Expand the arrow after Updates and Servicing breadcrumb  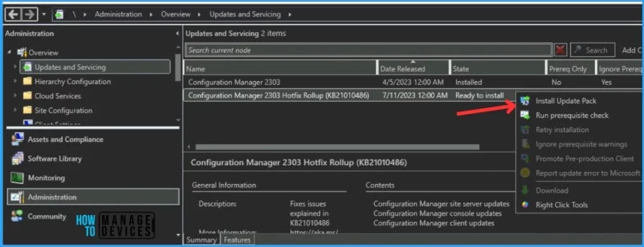click(290, 14)
